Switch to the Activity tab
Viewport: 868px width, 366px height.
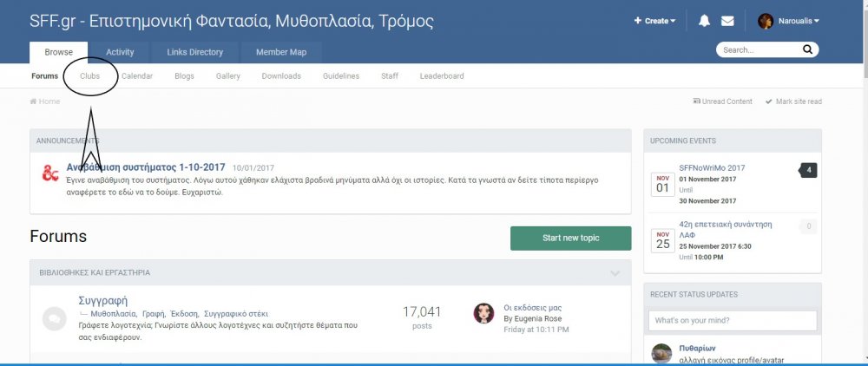[x=120, y=52]
